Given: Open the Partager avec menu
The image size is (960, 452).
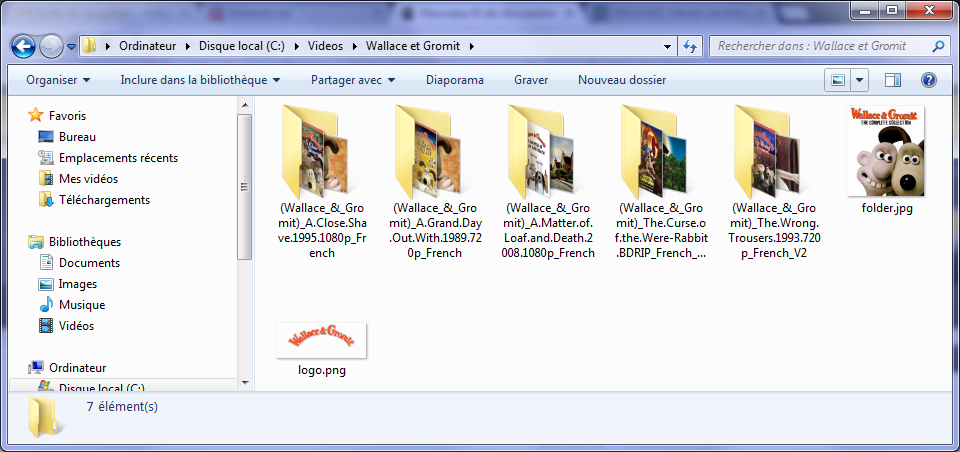Looking at the screenshot, I should (352, 80).
